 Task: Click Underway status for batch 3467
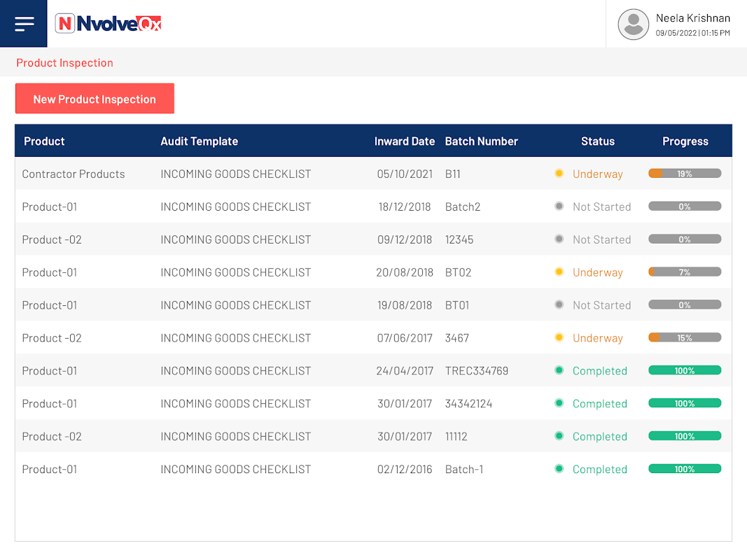tap(597, 339)
